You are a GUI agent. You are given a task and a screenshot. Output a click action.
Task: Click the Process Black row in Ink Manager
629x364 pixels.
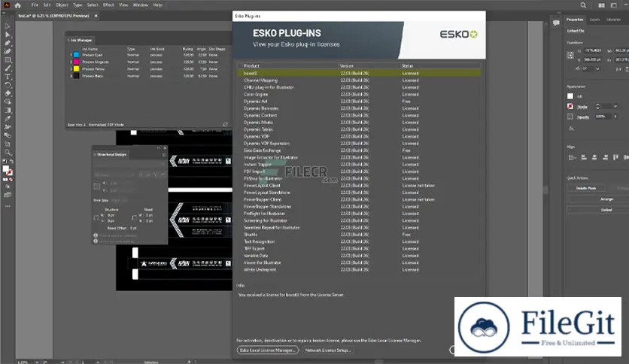(x=148, y=76)
